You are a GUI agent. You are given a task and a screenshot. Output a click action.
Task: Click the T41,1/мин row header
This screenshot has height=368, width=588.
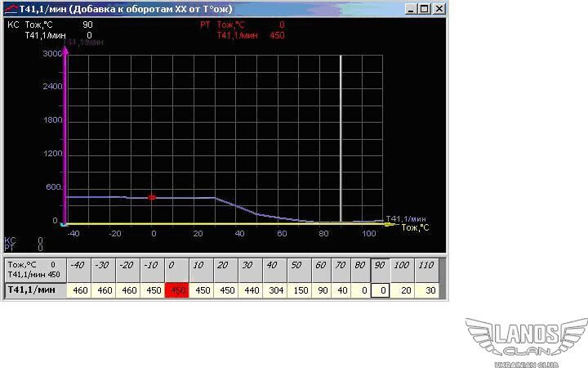pos(31,290)
